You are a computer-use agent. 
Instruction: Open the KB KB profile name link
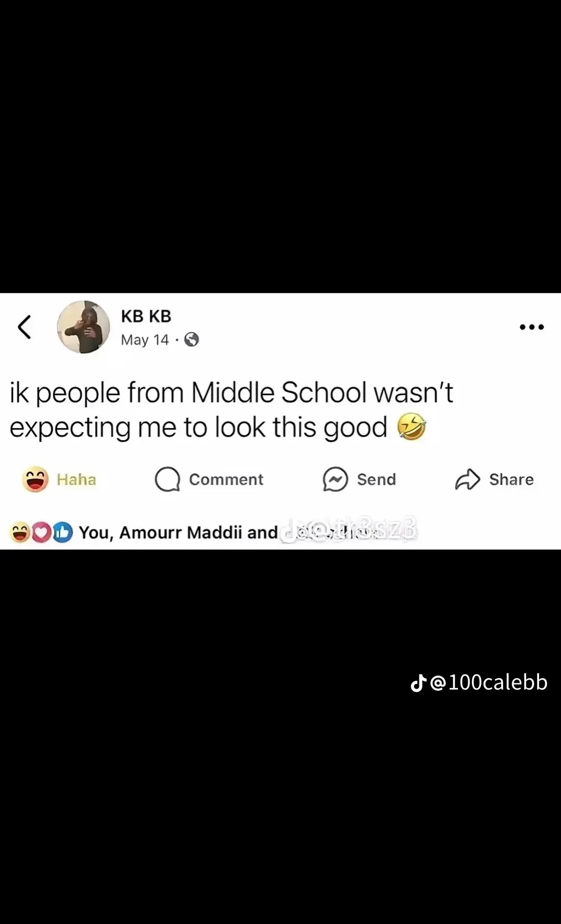146,316
